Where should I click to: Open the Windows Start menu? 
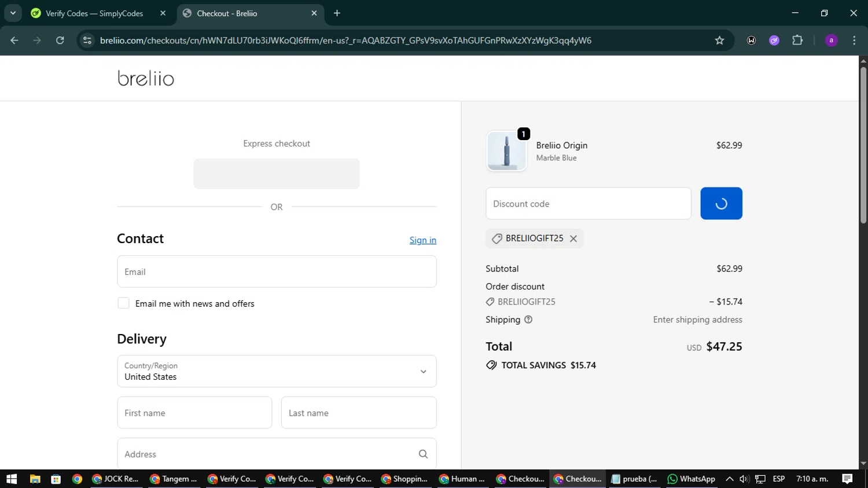click(x=12, y=479)
